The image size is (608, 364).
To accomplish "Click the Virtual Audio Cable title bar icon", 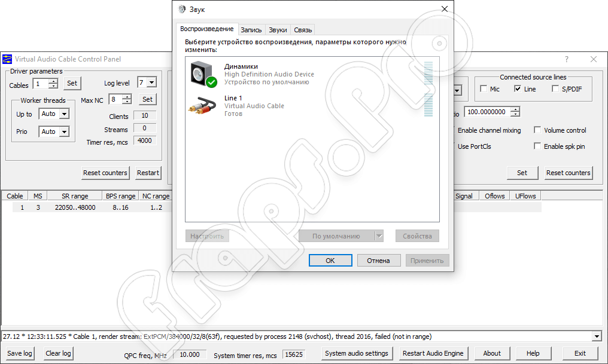I will pyautogui.click(x=7, y=59).
